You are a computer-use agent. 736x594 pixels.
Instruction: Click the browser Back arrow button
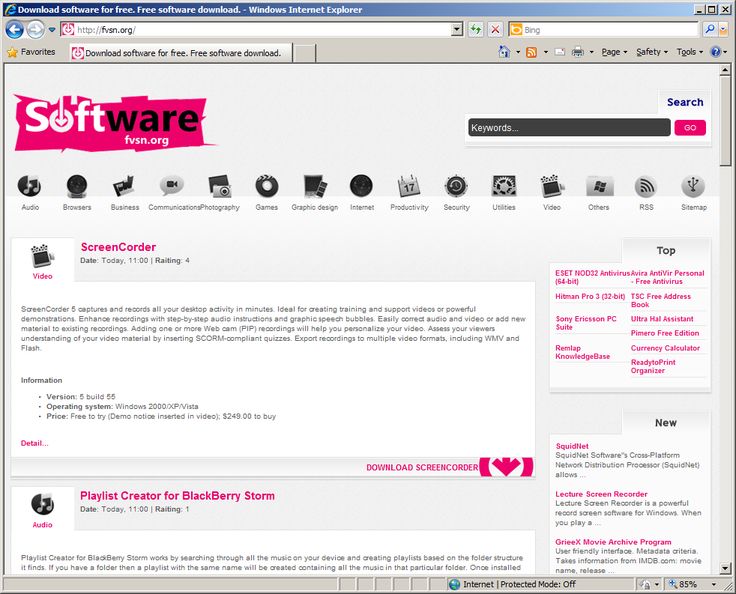point(15,30)
